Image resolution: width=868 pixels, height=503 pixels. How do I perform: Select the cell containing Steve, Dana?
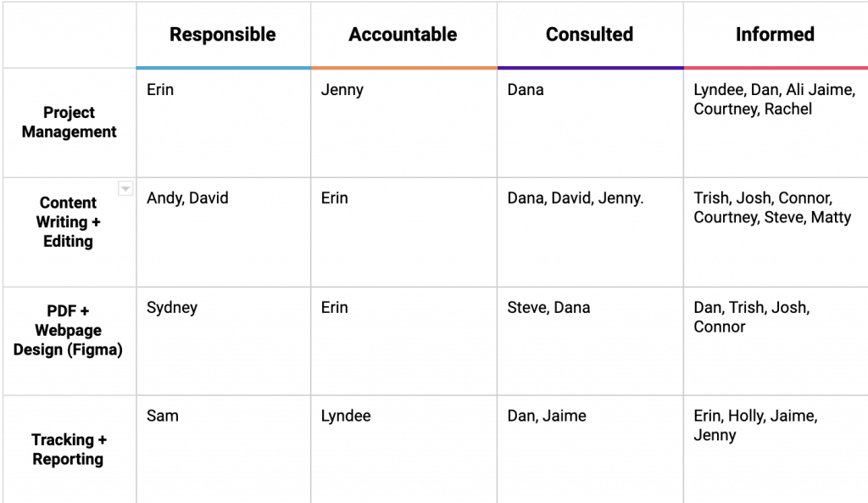pyautogui.click(x=590, y=341)
